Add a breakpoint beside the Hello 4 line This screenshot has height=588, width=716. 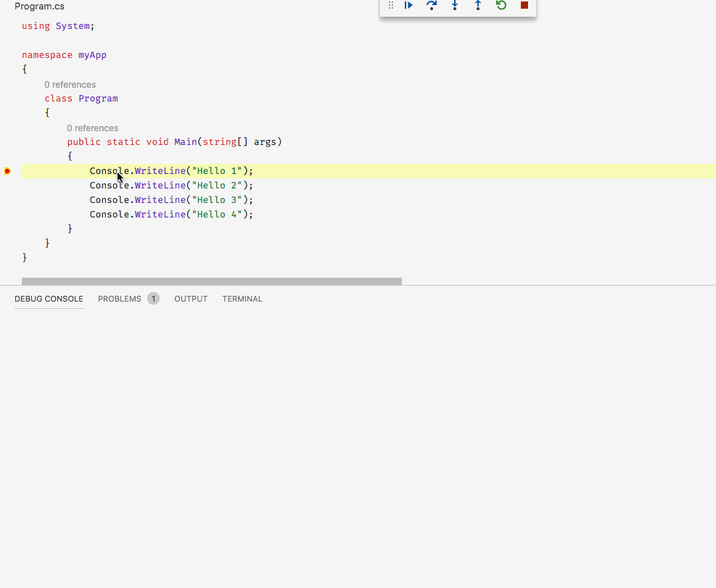tap(7, 214)
